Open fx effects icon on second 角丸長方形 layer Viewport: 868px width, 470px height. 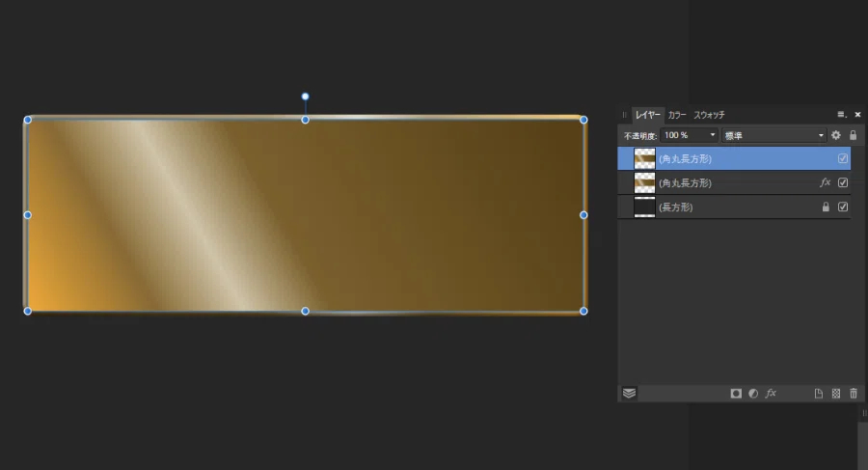(x=825, y=182)
